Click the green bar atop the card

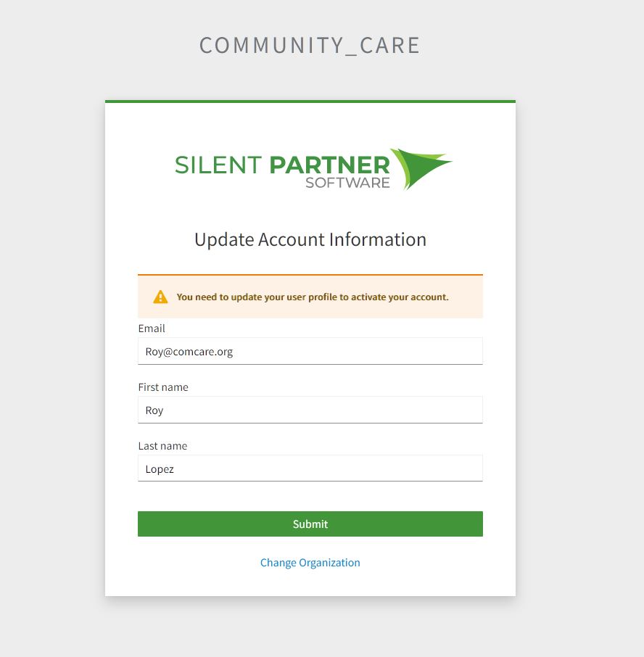(x=310, y=102)
